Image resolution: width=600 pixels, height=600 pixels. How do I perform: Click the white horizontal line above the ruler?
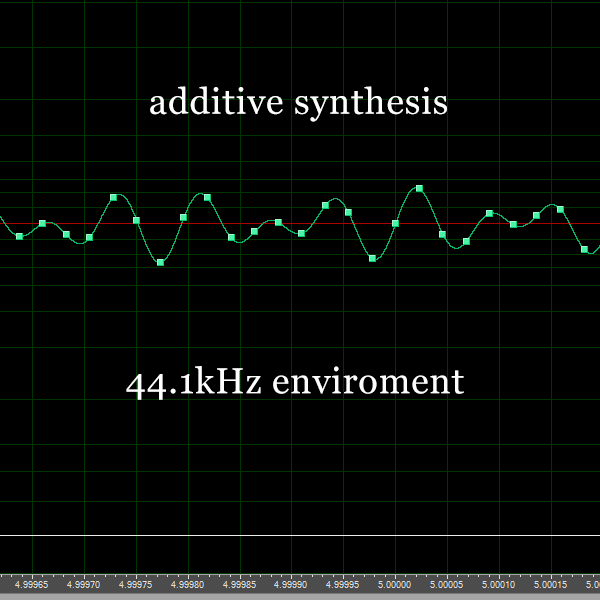click(x=300, y=536)
